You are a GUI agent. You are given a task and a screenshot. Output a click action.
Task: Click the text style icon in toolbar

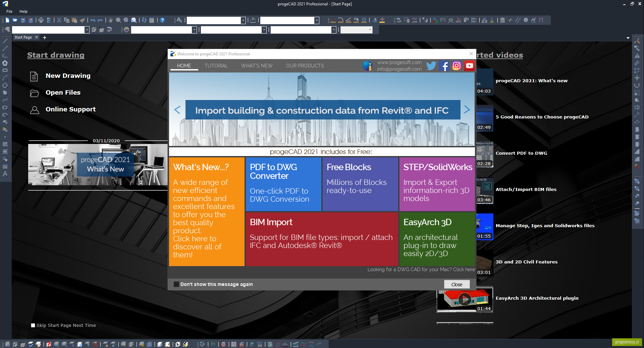tap(179, 20)
